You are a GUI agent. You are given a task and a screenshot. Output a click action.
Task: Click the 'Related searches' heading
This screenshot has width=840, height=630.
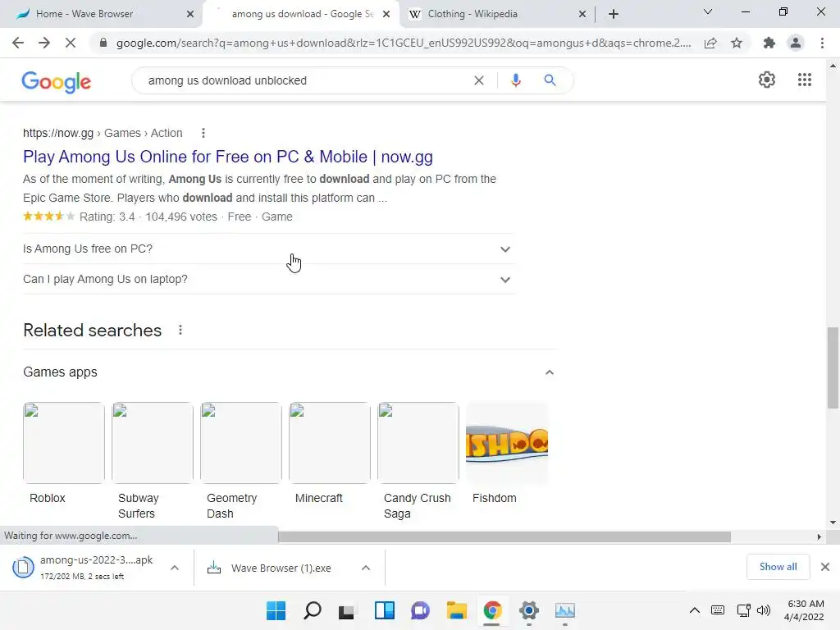click(x=92, y=330)
